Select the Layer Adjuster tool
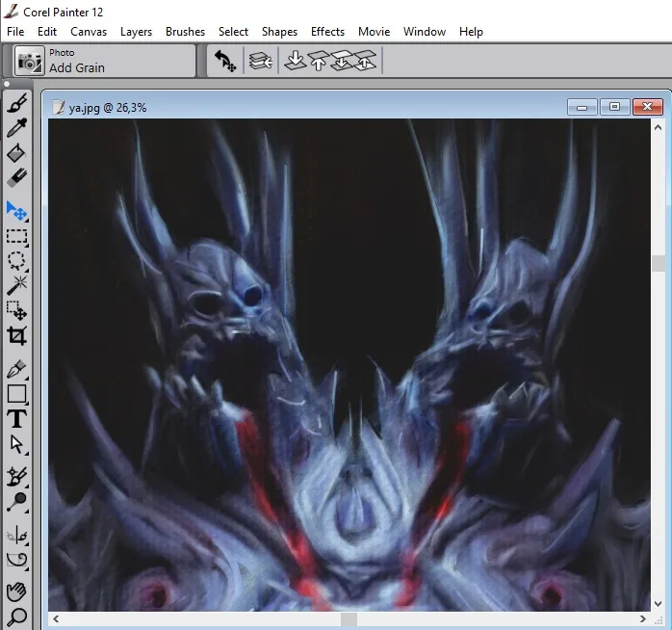 click(17, 211)
